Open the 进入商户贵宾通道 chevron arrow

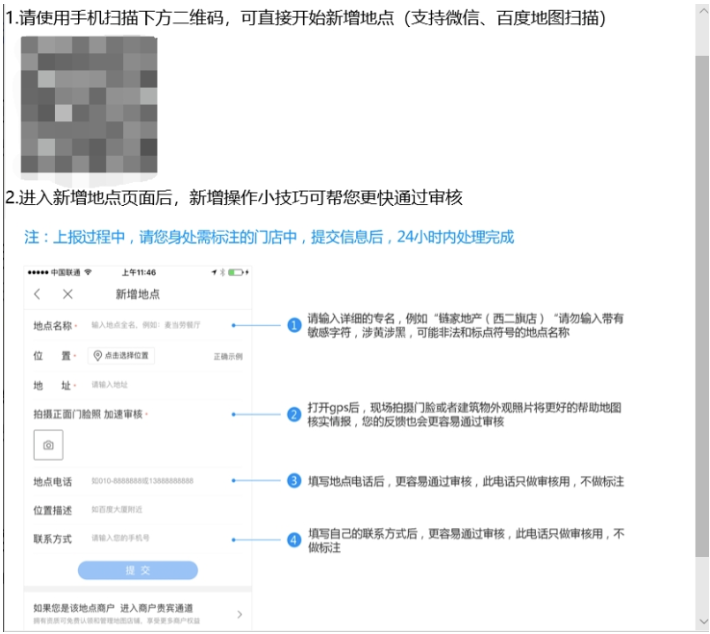point(240,615)
